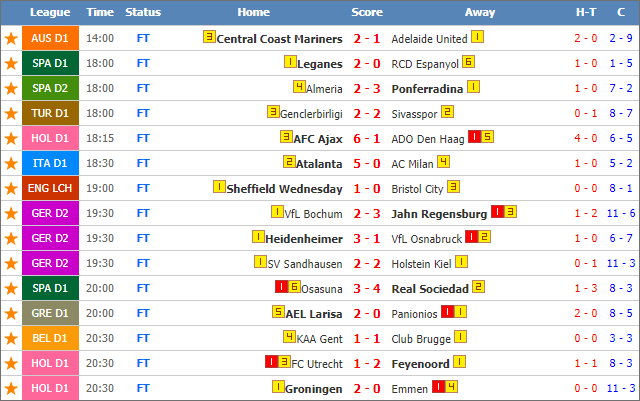Image resolution: width=640 pixels, height=401 pixels.
Task: Click Panionios red card icon
Action: (447, 312)
